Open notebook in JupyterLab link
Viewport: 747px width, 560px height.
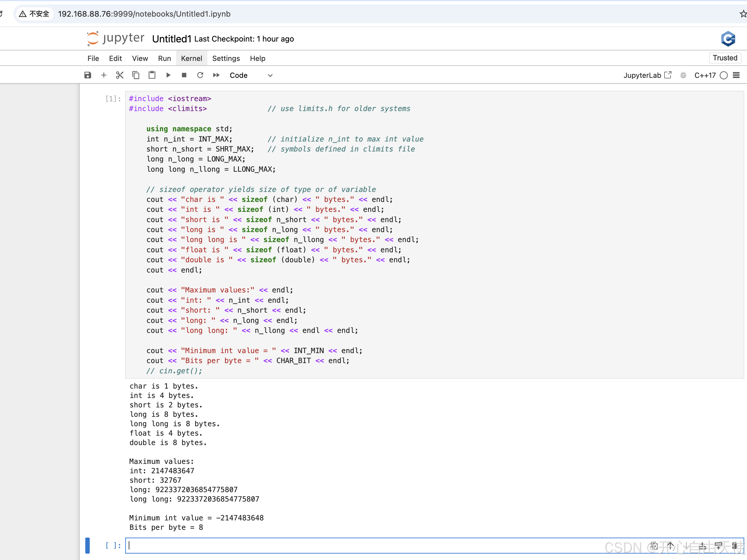pos(647,75)
